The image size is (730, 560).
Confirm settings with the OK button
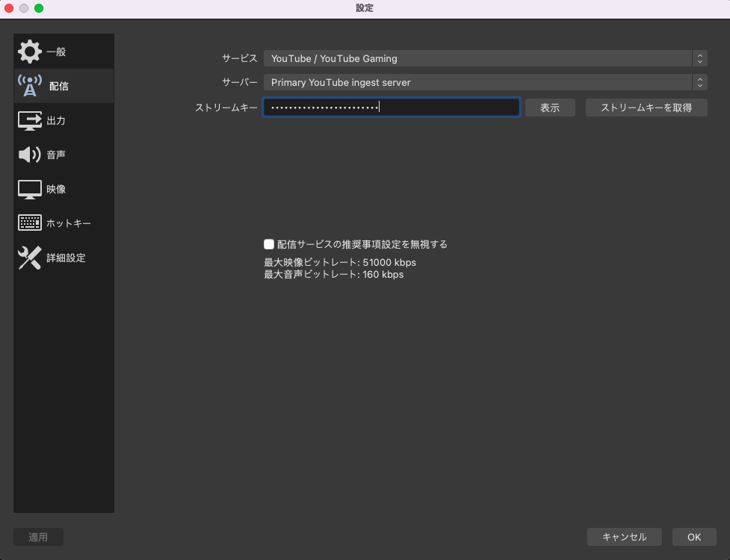[x=694, y=537]
